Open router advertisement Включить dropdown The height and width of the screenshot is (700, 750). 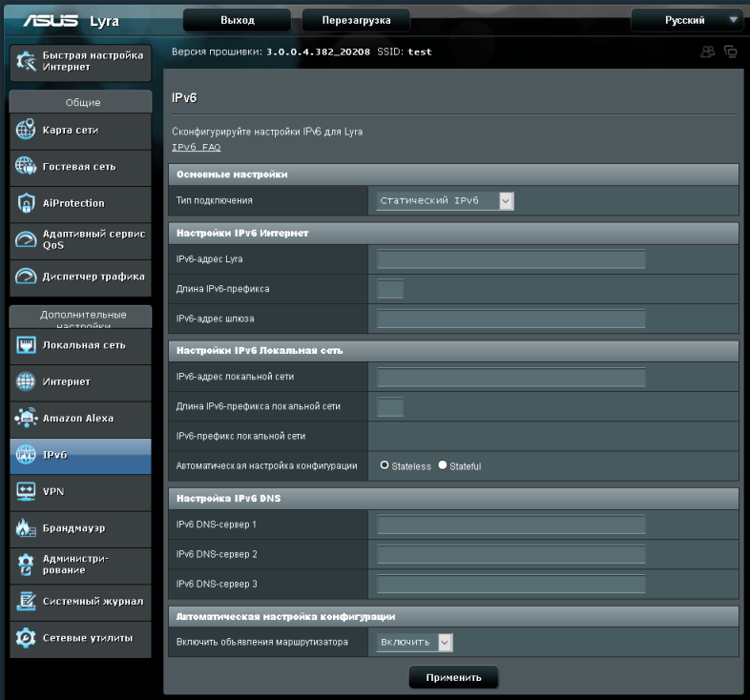(x=414, y=642)
